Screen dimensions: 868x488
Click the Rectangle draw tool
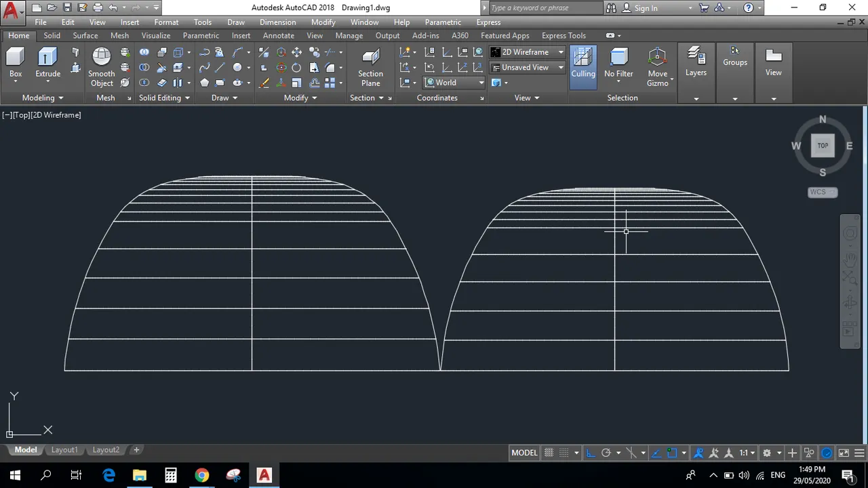pyautogui.click(x=220, y=83)
